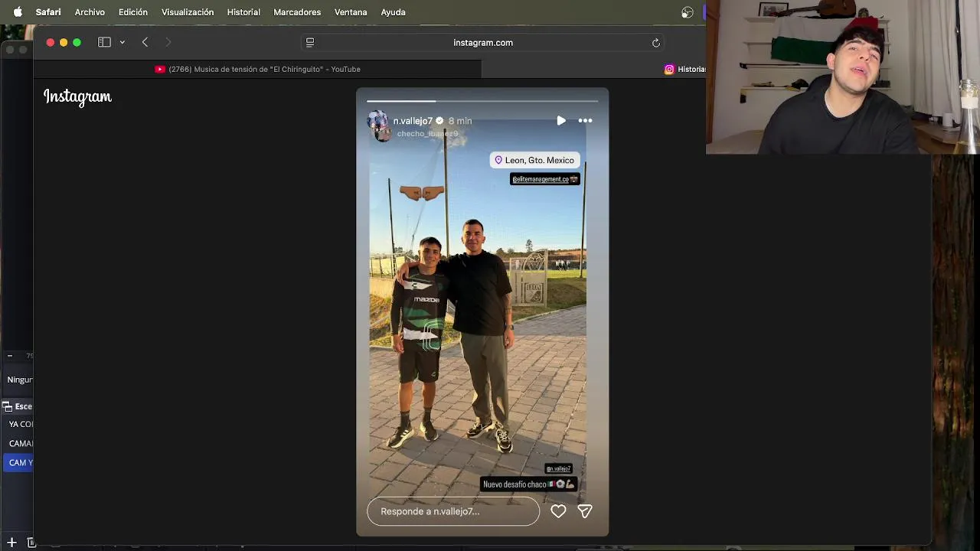
Task: Expand the sidebar tab group dropdown arrow
Action: point(122,42)
